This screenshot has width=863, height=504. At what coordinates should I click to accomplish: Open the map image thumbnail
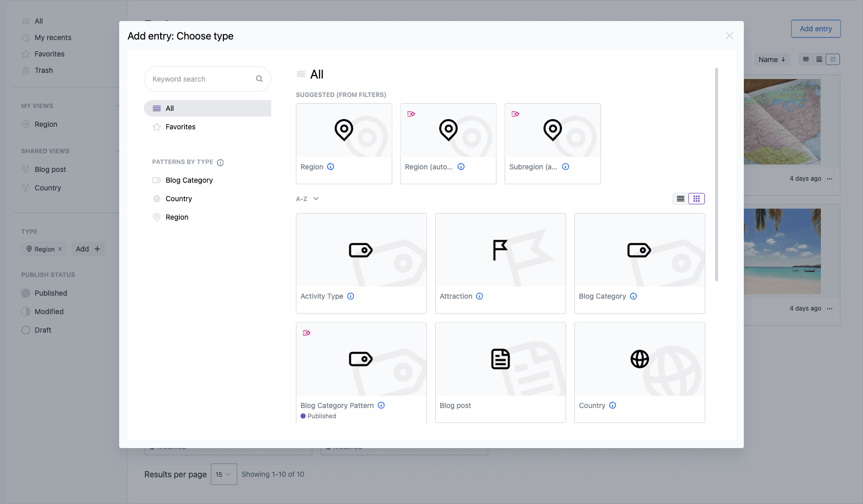click(x=782, y=122)
